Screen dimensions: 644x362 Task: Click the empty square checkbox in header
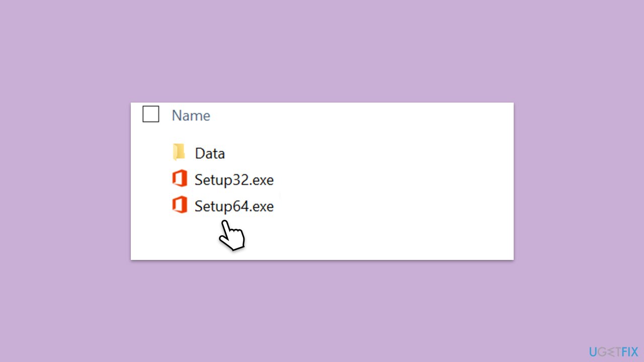click(x=151, y=115)
